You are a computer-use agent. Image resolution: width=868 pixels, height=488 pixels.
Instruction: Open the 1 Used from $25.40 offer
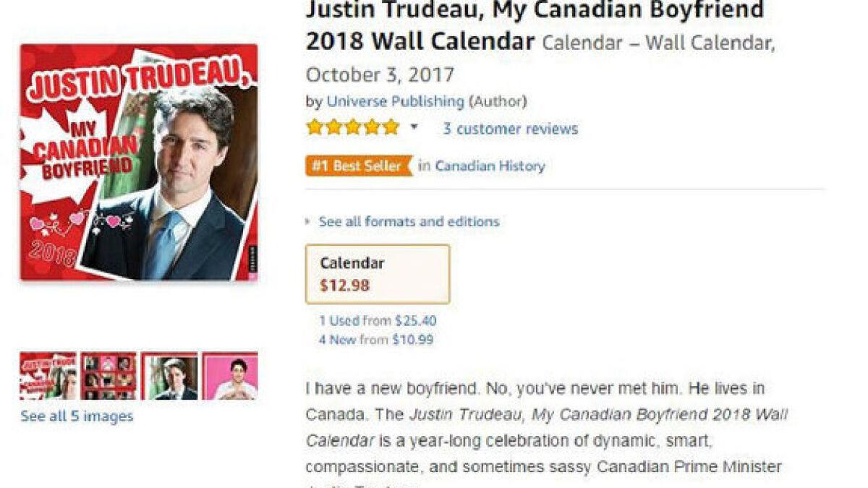(x=378, y=320)
